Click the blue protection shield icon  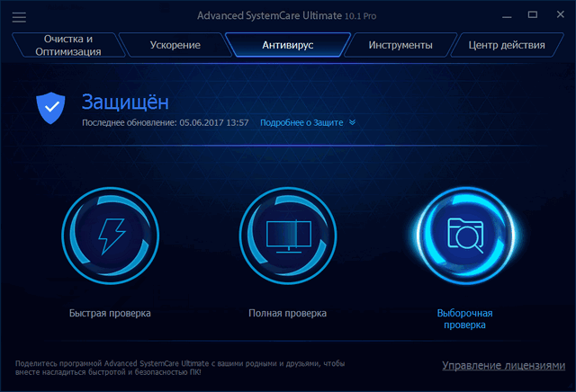50,108
